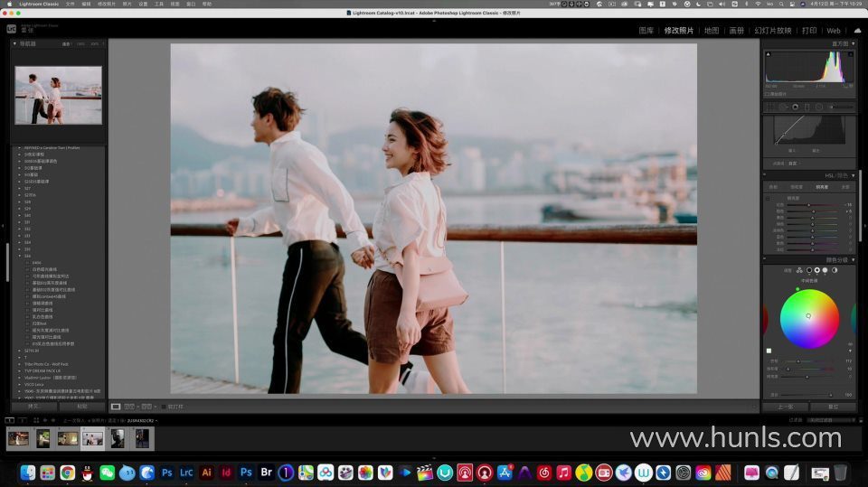Open Final Cut Pro from the Dock
The height and width of the screenshot is (487, 868).
[x=425, y=473]
